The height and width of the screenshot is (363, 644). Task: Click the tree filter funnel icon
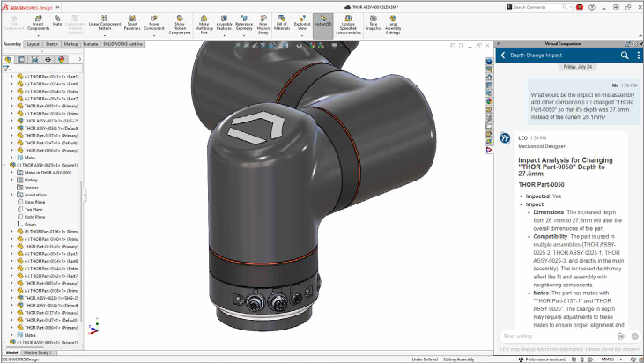tap(6, 69)
